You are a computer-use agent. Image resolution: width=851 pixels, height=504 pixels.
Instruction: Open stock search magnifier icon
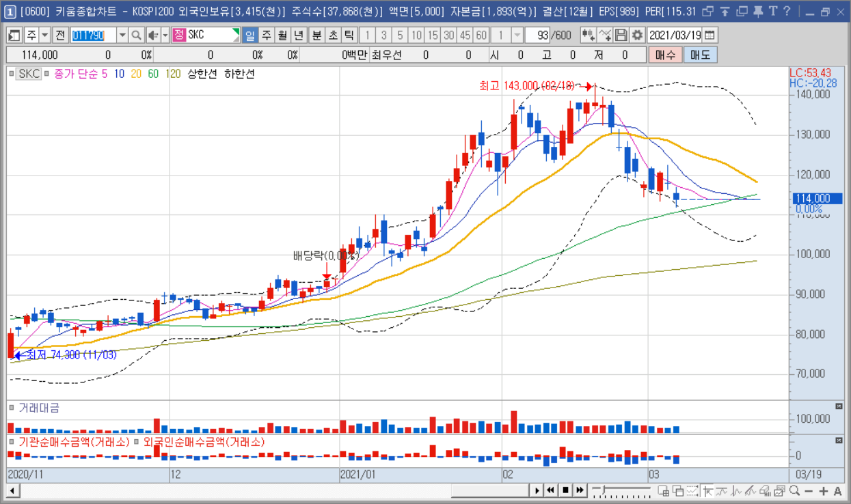pyautogui.click(x=137, y=35)
